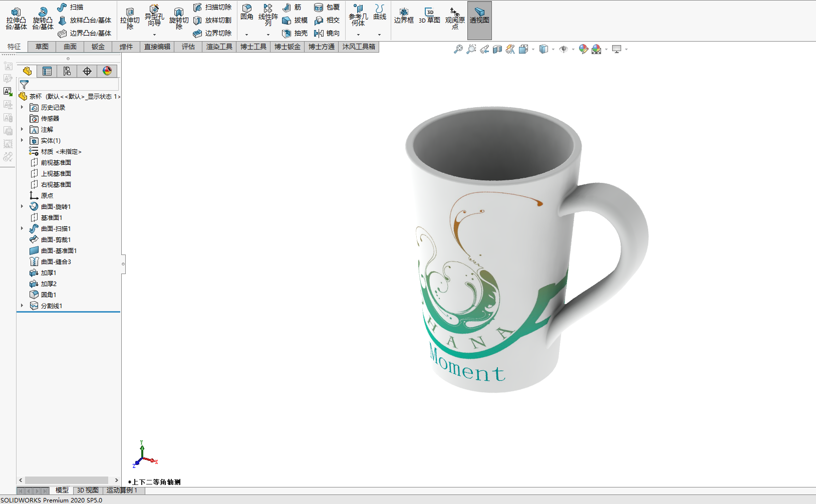This screenshot has height=504, width=816.
Task: Click the Lofted Boss/Base tool (放样凸台/基体)
Action: 84,20
